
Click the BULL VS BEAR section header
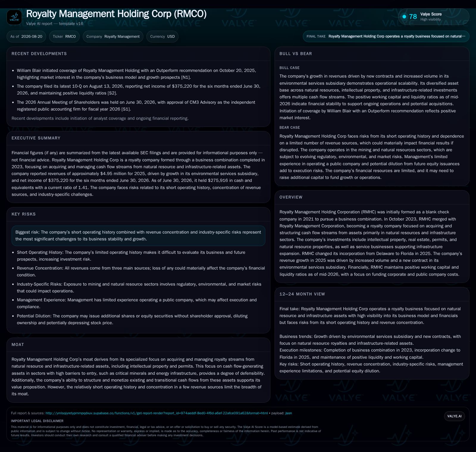[296, 54]
